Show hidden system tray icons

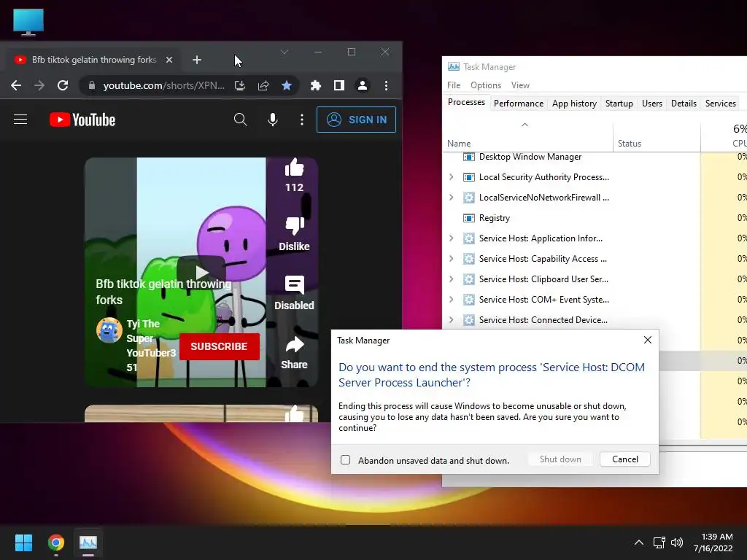click(639, 542)
